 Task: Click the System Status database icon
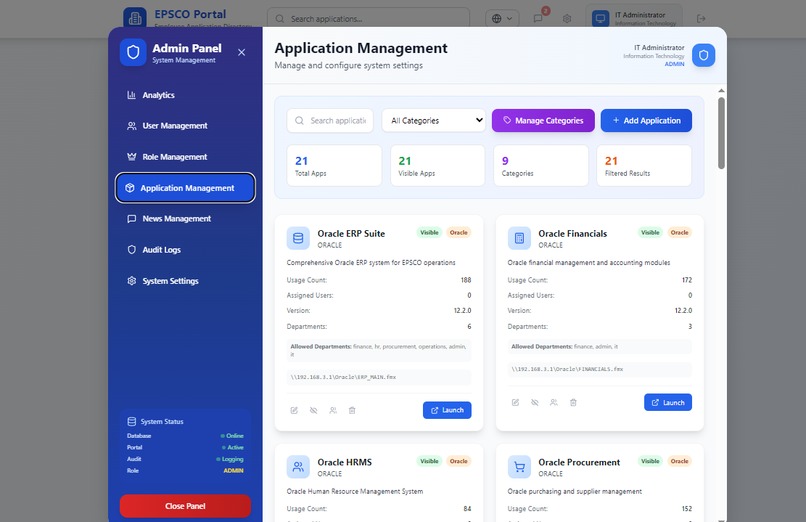point(132,421)
